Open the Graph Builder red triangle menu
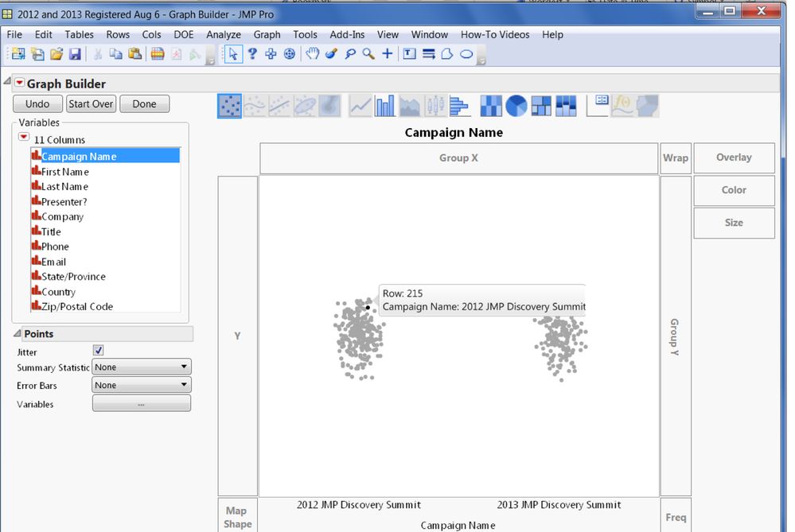 click(x=19, y=83)
